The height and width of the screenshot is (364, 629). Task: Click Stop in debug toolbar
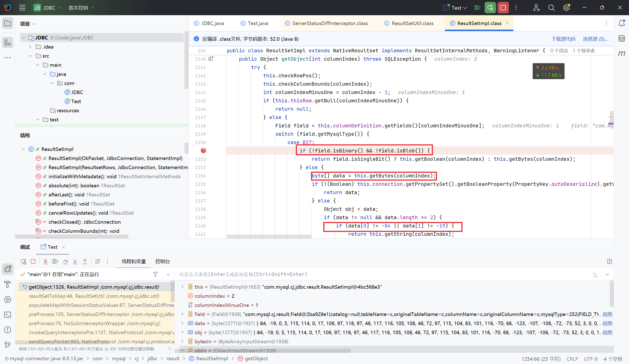(x=33, y=261)
